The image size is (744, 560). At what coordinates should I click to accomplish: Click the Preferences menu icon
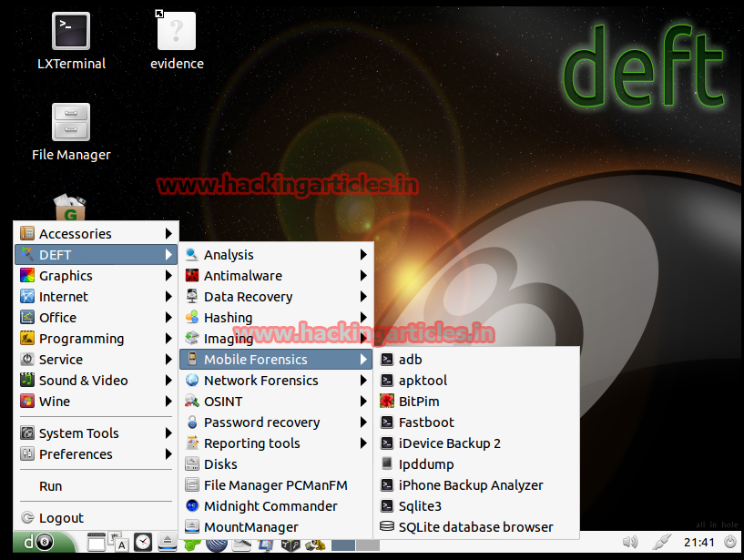(x=27, y=453)
